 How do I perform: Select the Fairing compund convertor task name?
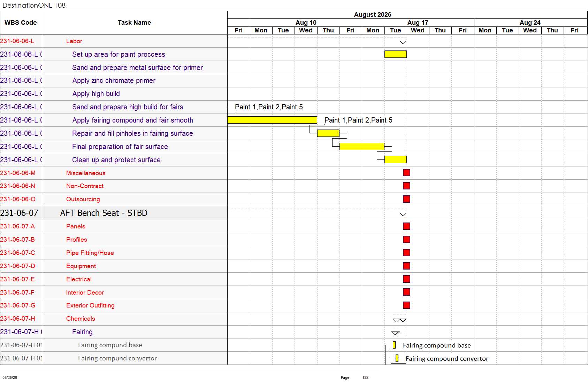[117, 358]
